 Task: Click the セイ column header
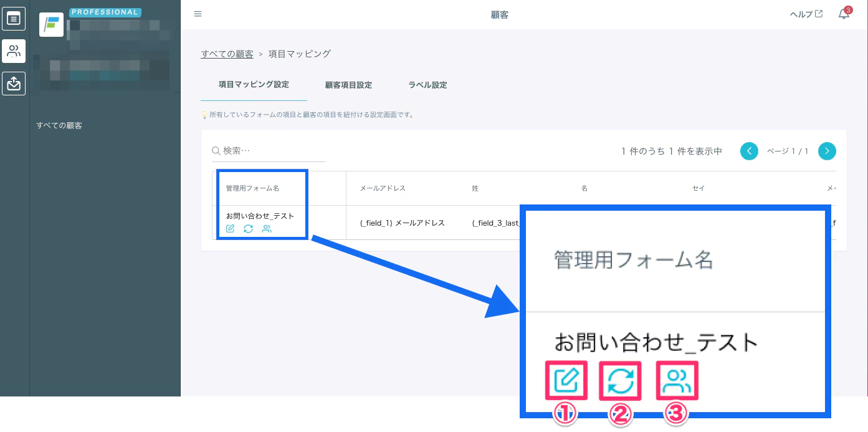click(x=699, y=188)
